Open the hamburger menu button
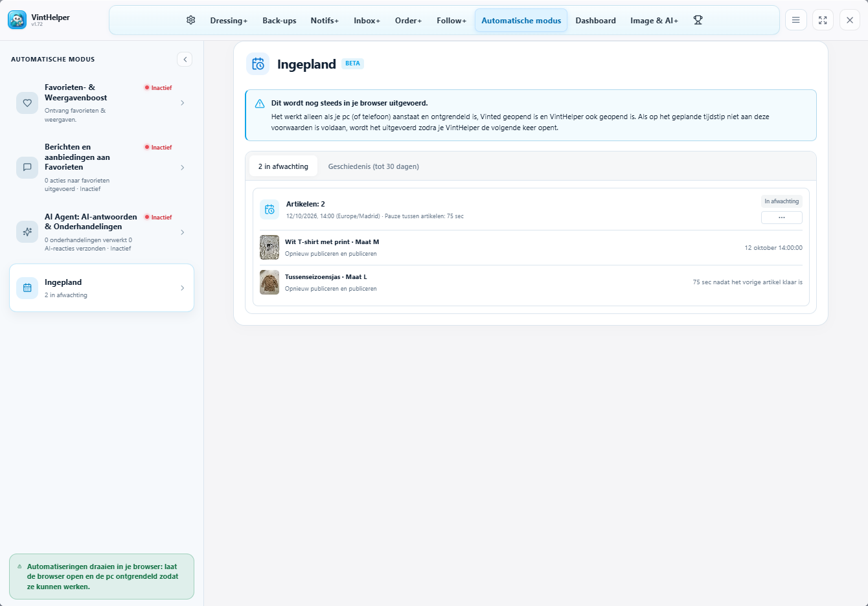This screenshot has width=868, height=606. [795, 20]
